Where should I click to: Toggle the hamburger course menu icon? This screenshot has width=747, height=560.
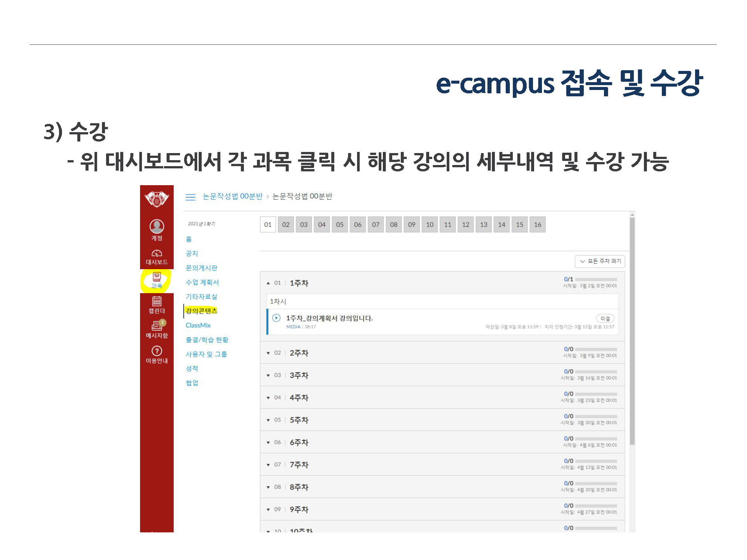(x=190, y=197)
